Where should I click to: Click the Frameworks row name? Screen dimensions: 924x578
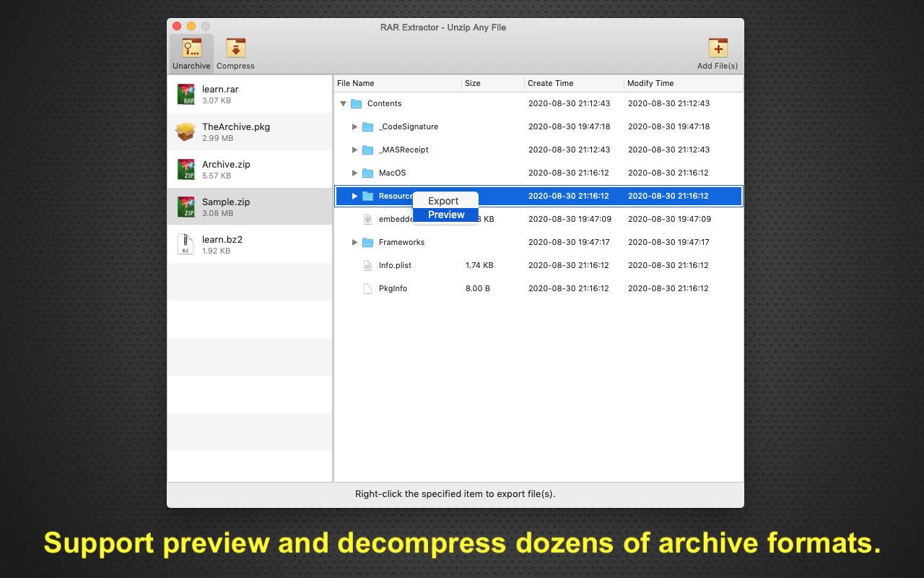click(401, 242)
